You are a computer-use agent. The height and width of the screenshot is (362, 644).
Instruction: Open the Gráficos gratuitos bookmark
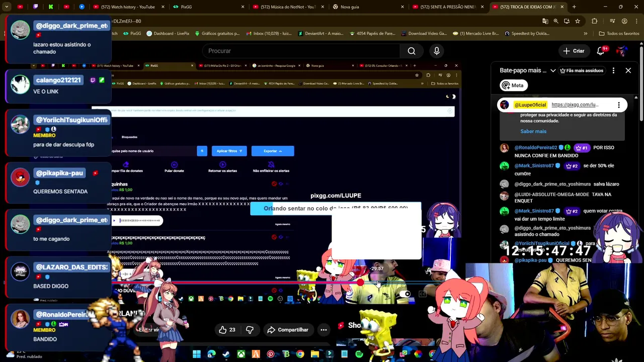tap(217, 34)
